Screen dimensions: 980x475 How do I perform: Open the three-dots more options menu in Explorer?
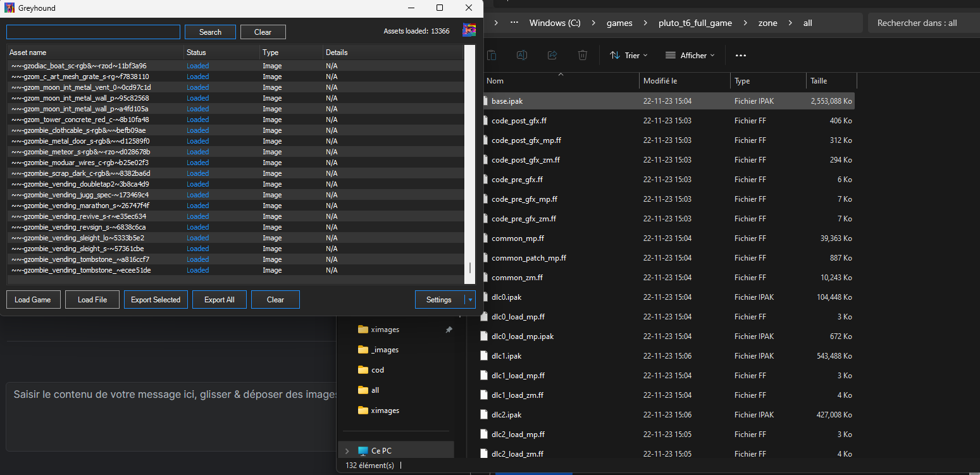point(741,55)
